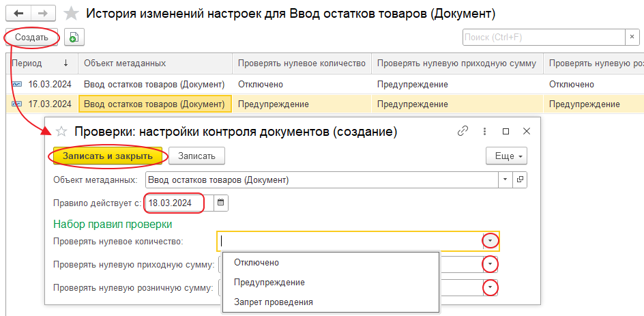Choose Запрет проведения in the list
Image resolution: width=644 pixels, height=316 pixels.
[x=273, y=302]
